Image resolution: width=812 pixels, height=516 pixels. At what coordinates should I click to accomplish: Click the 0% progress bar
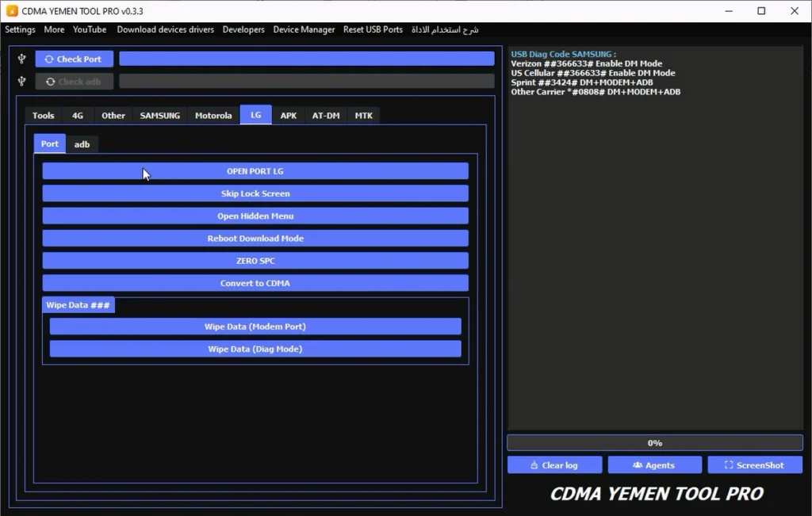(x=654, y=443)
